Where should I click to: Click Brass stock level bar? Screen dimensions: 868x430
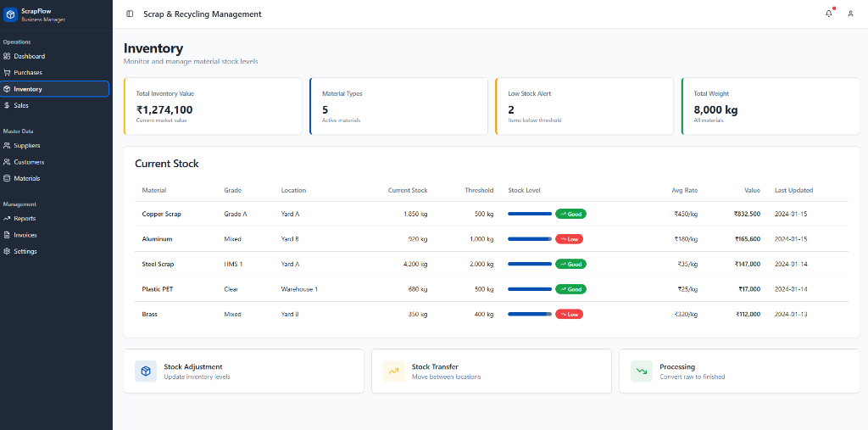point(530,314)
